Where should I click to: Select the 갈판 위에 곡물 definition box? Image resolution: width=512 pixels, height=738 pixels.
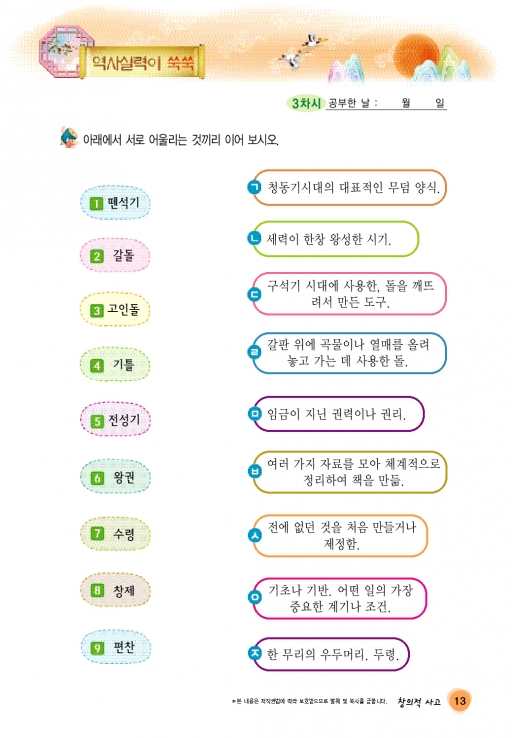pos(349,353)
